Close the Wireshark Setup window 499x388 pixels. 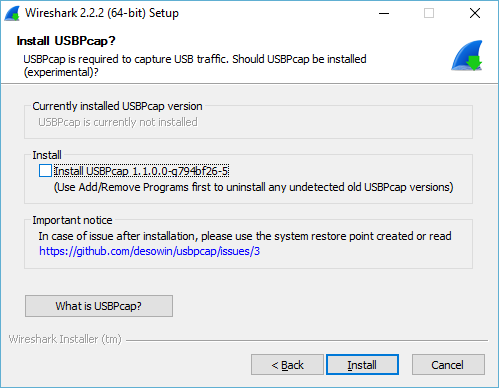coord(475,13)
